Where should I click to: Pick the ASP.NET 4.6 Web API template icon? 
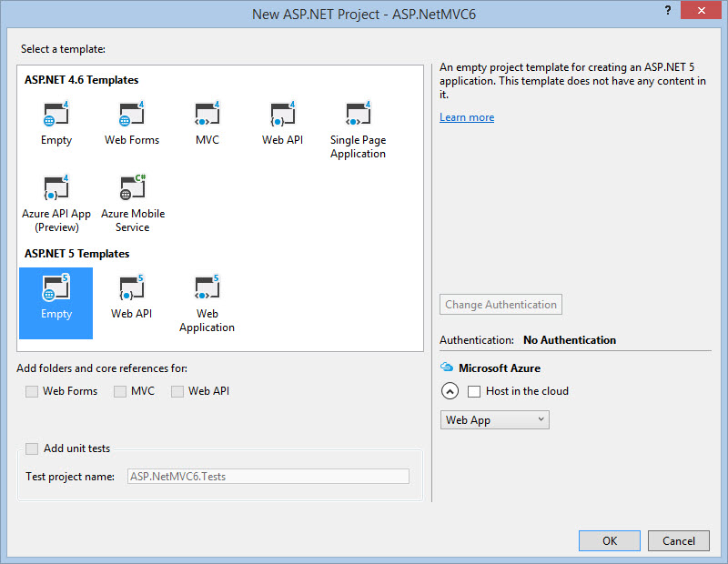(x=282, y=114)
